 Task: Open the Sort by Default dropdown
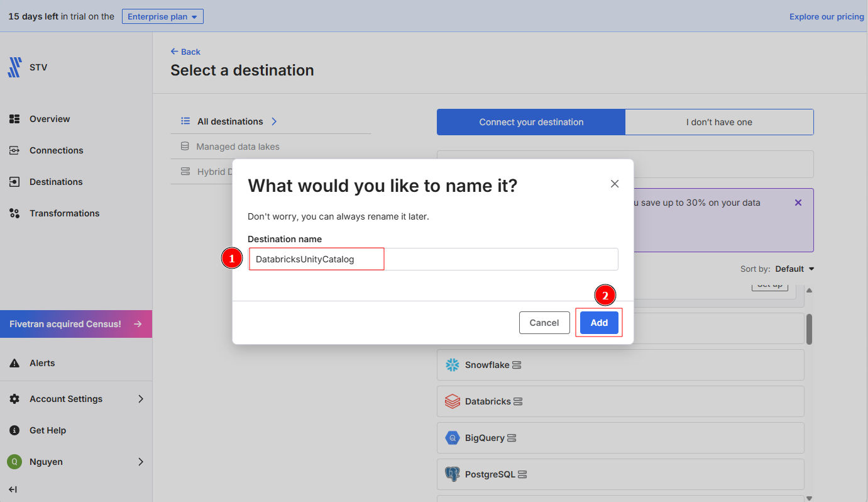point(794,269)
